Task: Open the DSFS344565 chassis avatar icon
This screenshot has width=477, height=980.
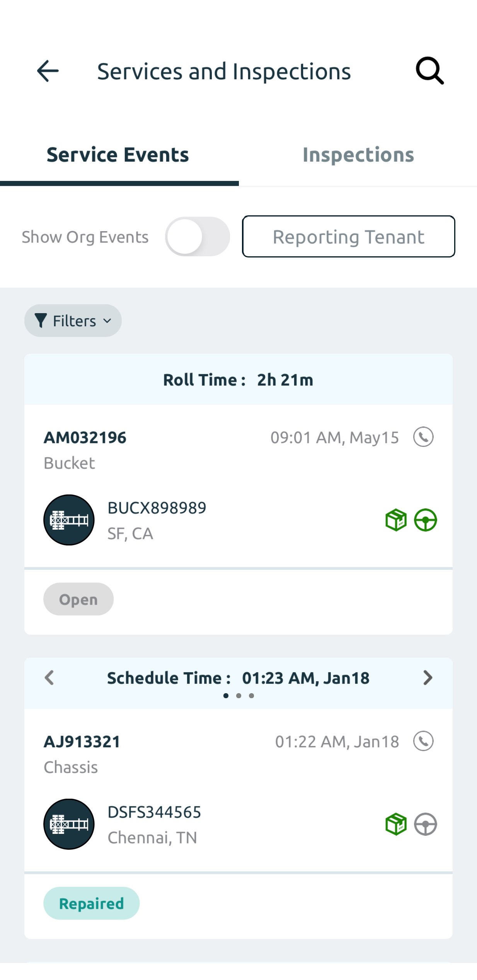Action: (69, 824)
